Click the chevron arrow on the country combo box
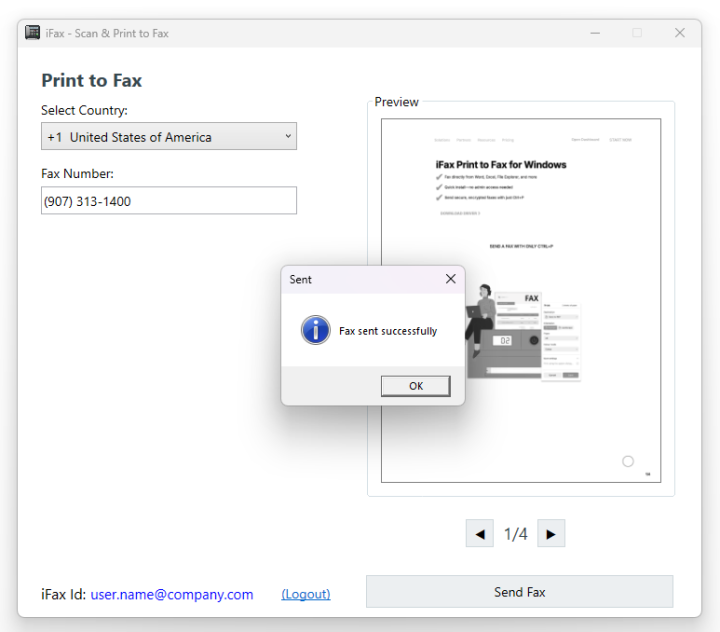Viewport: 720px width, 632px height. pyautogui.click(x=288, y=136)
